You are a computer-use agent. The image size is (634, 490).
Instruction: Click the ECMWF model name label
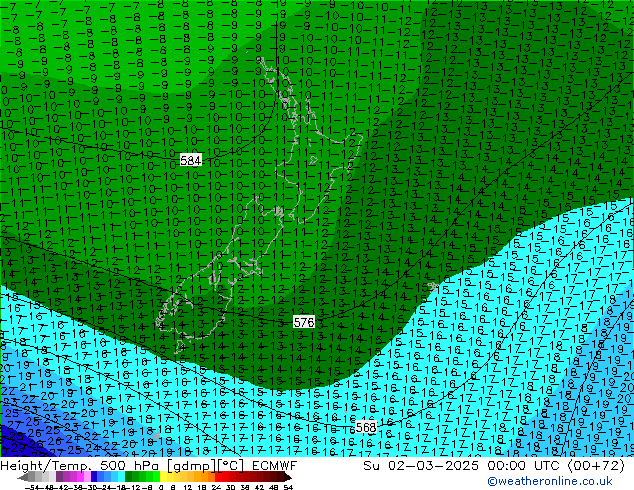click(x=275, y=466)
